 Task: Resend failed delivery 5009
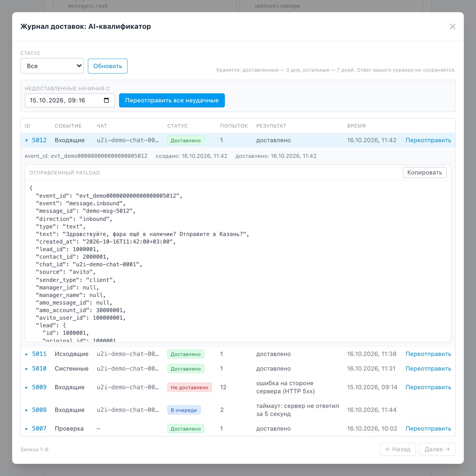click(428, 387)
